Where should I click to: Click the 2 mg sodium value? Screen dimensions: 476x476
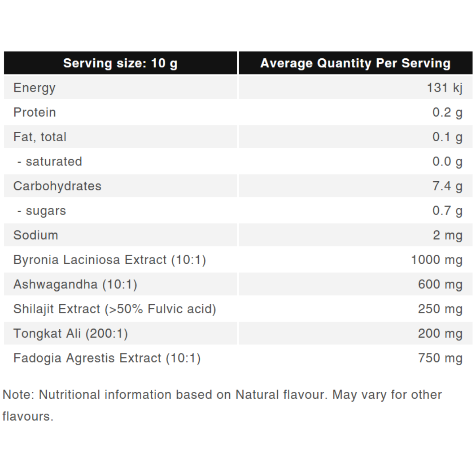point(447,235)
